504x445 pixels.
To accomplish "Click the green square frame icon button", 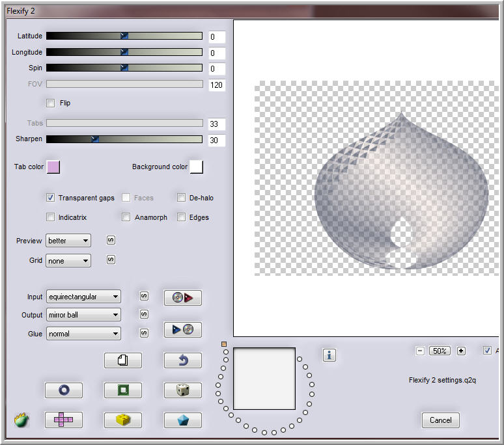I will (x=123, y=390).
